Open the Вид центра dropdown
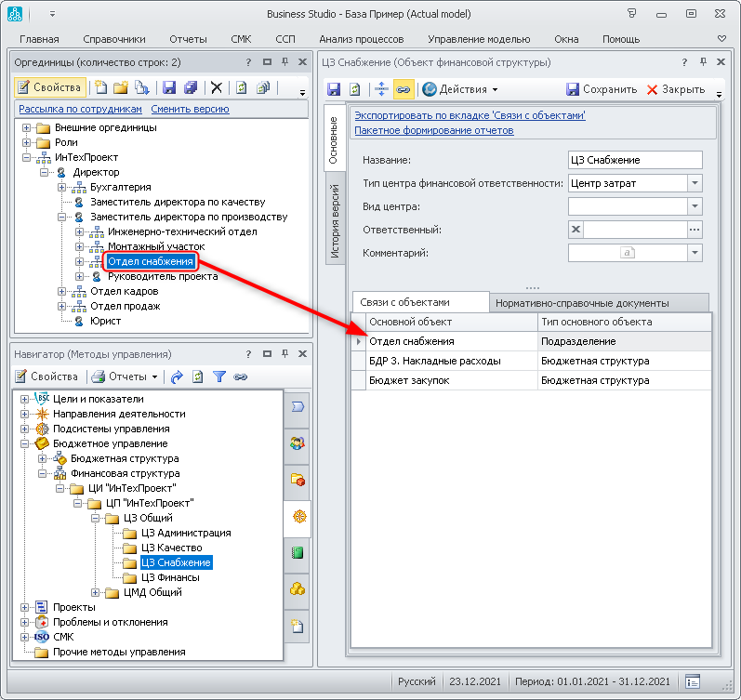Screen dimensions: 741x700 695,206
